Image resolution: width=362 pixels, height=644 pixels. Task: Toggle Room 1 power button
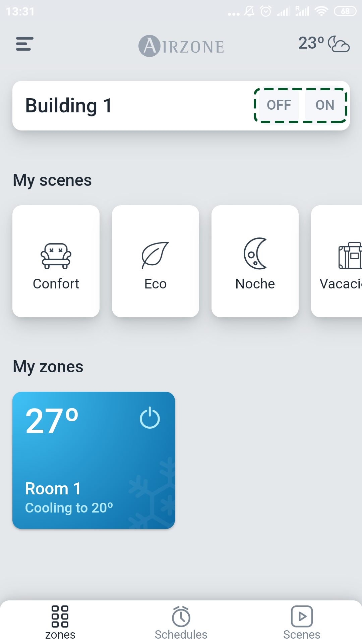point(150,418)
